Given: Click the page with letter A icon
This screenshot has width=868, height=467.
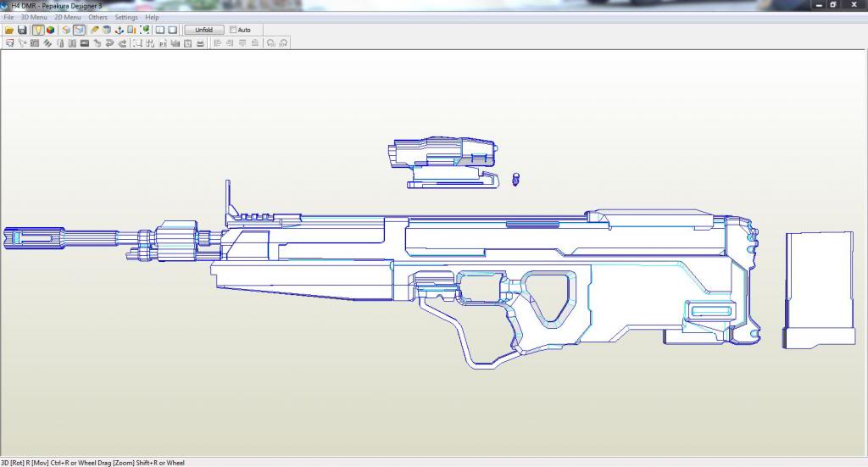Looking at the screenshot, I should coord(187,43).
